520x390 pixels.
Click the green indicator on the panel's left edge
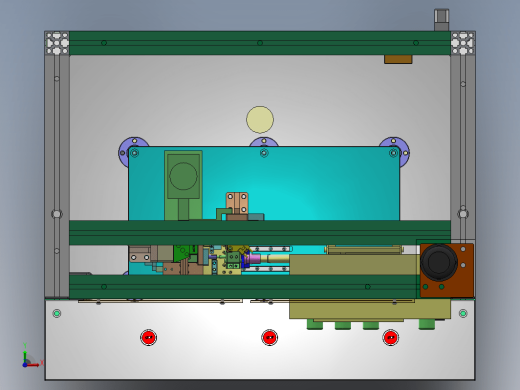click(x=57, y=313)
